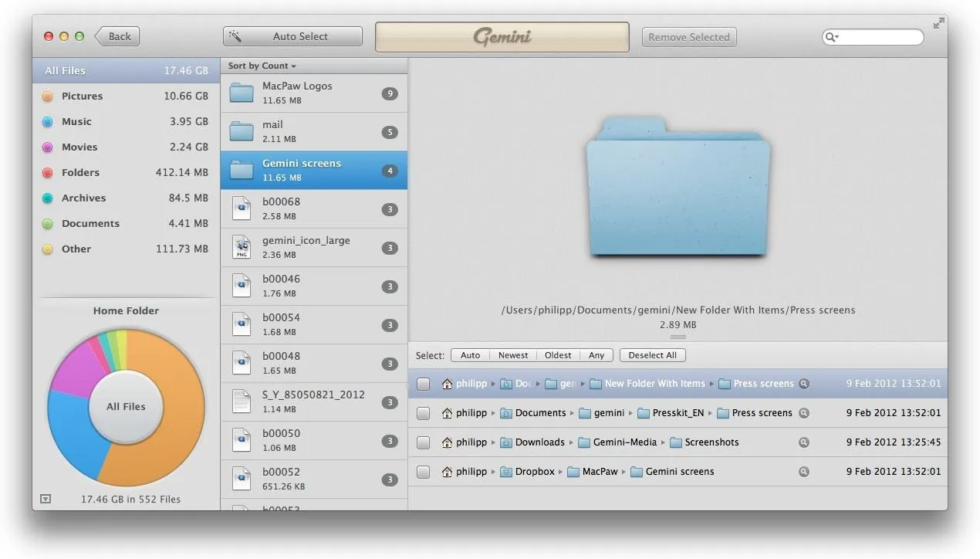This screenshot has width=980, height=559.
Task: Click Deselect All button
Action: [652, 355]
